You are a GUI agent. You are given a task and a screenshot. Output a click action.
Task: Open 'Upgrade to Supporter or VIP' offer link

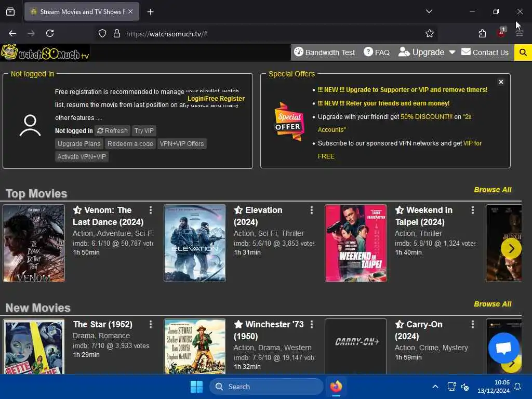pos(403,90)
